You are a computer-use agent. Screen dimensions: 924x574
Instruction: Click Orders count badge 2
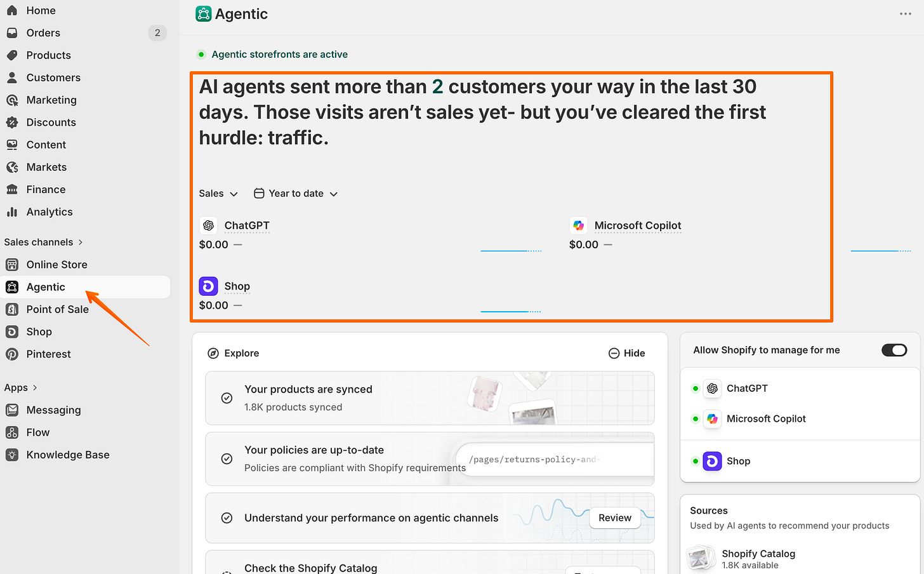tap(157, 33)
